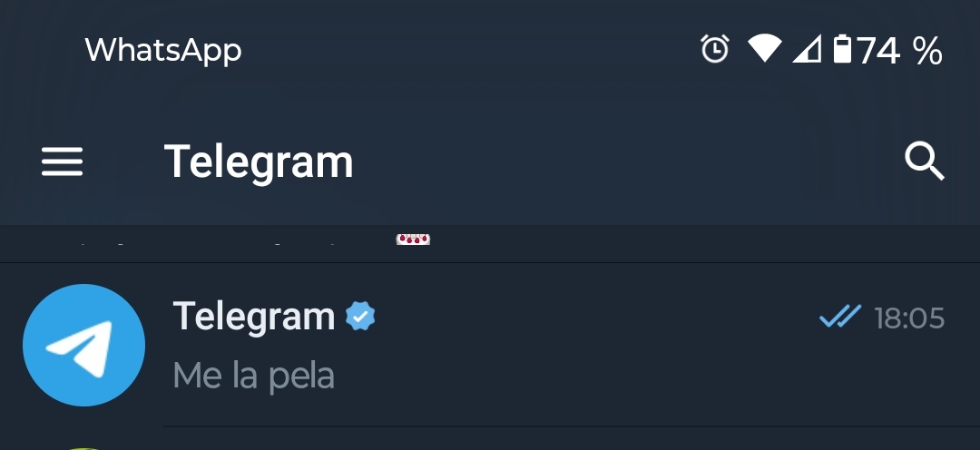Image resolution: width=980 pixels, height=450 pixels.
Task: Click the Telegram header title
Action: [259, 162]
